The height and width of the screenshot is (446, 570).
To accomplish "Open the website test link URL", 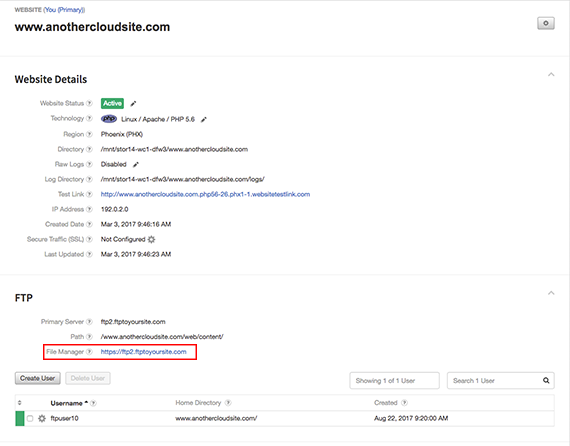I will pyautogui.click(x=205, y=194).
